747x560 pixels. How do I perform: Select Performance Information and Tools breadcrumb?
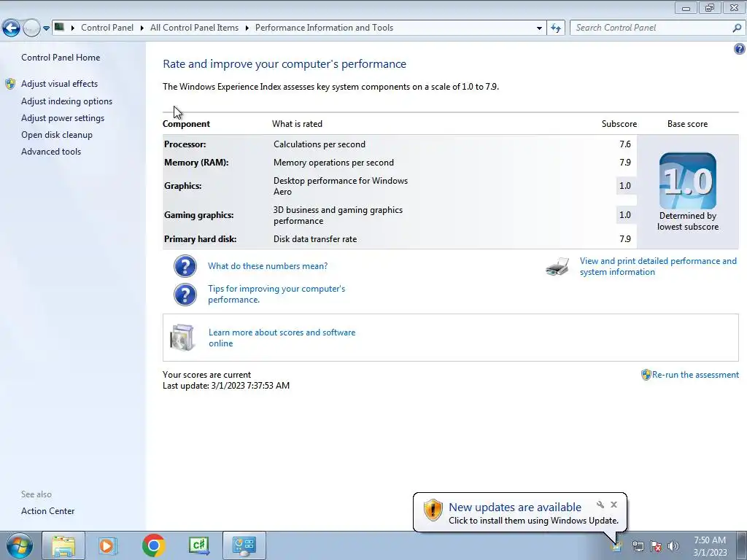tap(324, 28)
